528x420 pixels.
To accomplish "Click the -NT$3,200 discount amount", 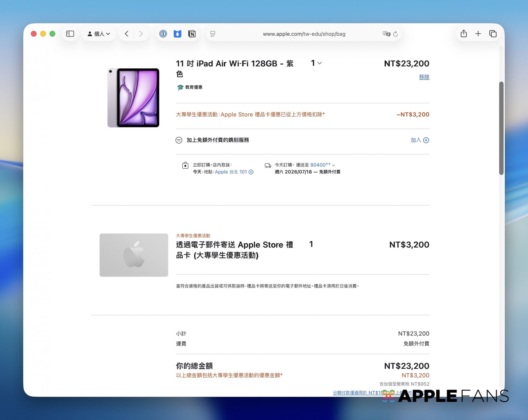I will coord(413,115).
